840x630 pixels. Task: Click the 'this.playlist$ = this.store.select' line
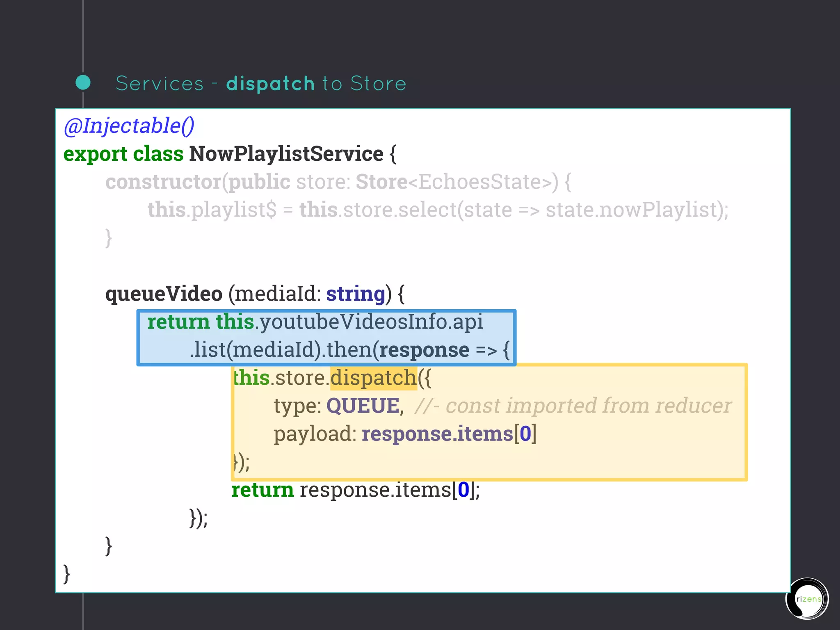tap(438, 210)
